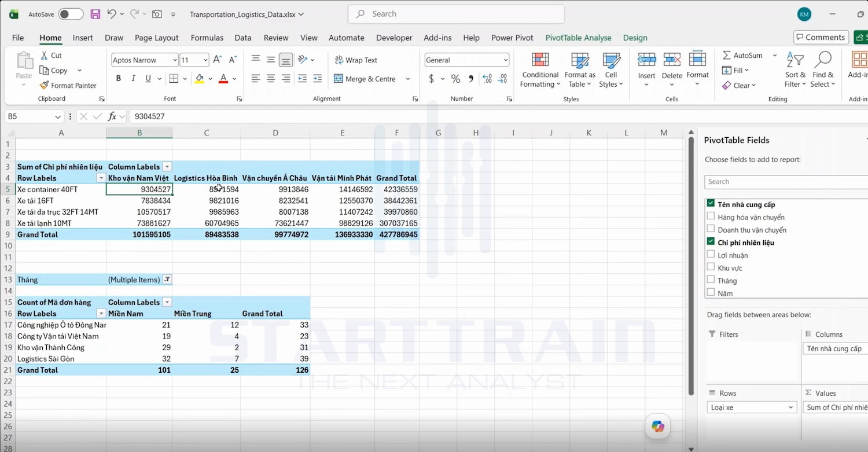
Task: Open the font size dropdown
Action: 205,60
